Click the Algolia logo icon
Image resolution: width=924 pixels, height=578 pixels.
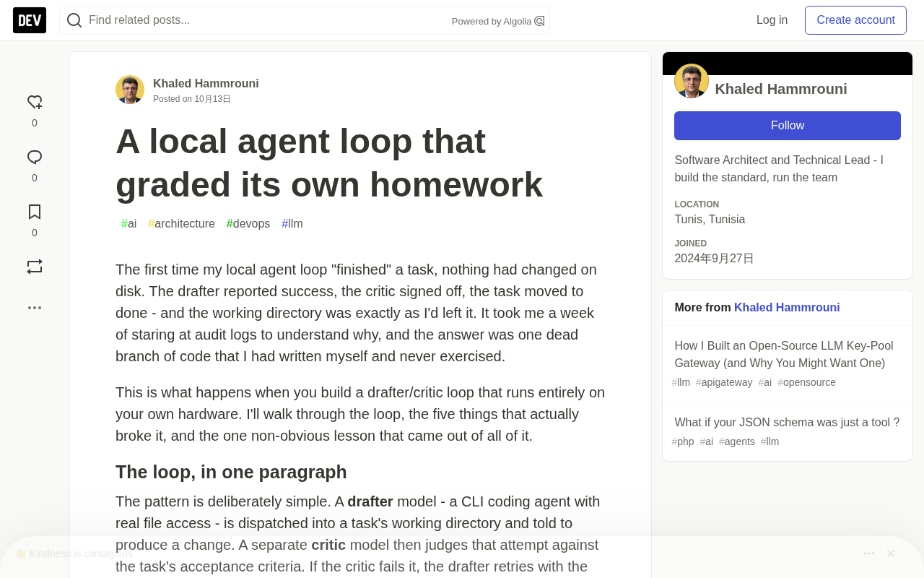coord(539,21)
